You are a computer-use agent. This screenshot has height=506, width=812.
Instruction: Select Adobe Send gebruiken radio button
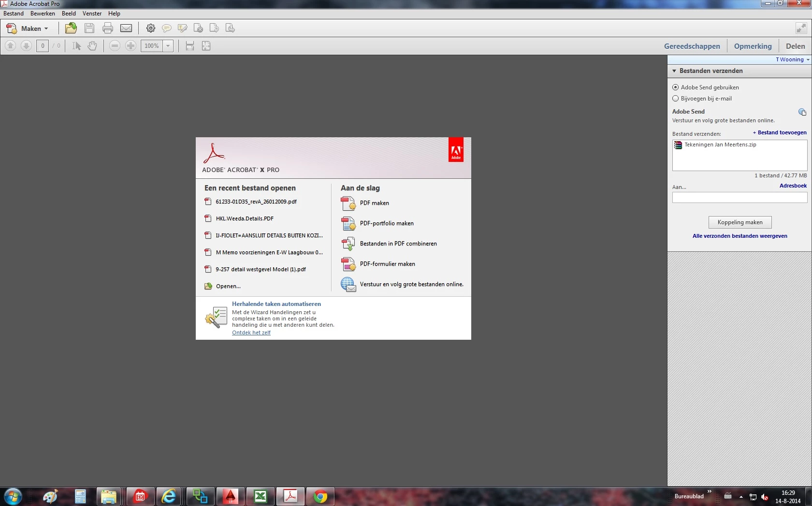tap(676, 87)
